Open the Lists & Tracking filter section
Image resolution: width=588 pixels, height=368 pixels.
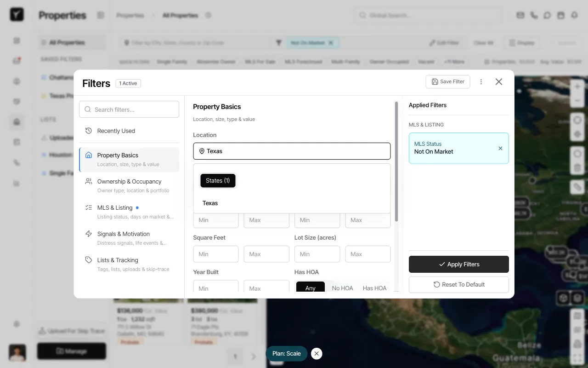[129, 264]
